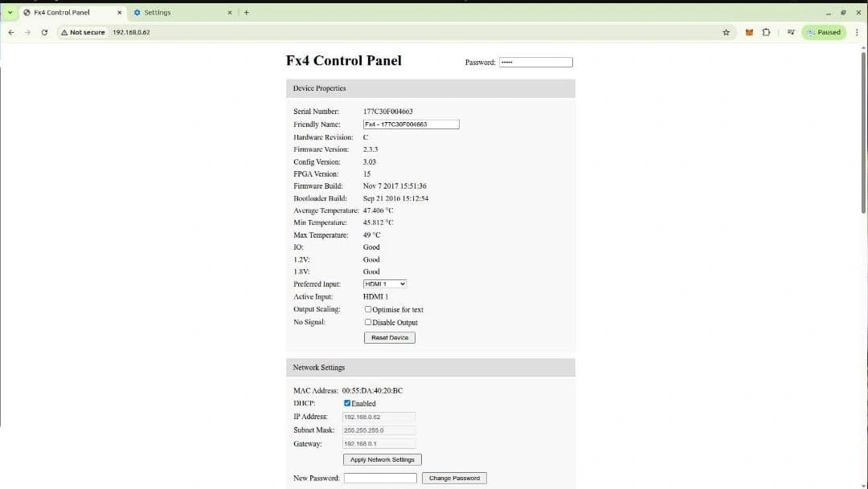Click the Reset Device button
The image size is (868, 489).
click(x=390, y=337)
